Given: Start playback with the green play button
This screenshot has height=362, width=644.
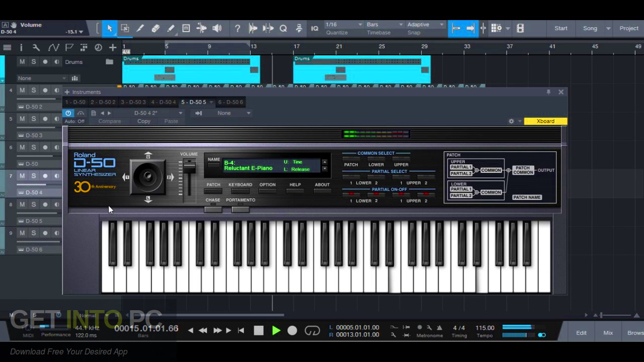Looking at the screenshot, I should (276, 331).
